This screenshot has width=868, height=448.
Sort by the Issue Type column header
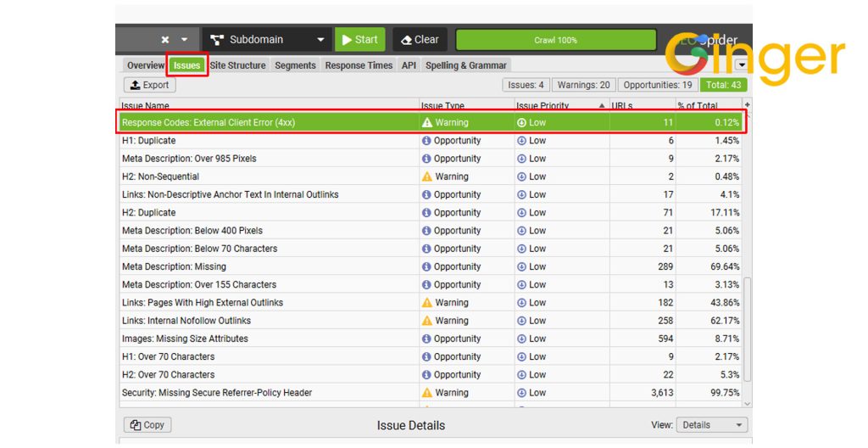[x=466, y=105]
